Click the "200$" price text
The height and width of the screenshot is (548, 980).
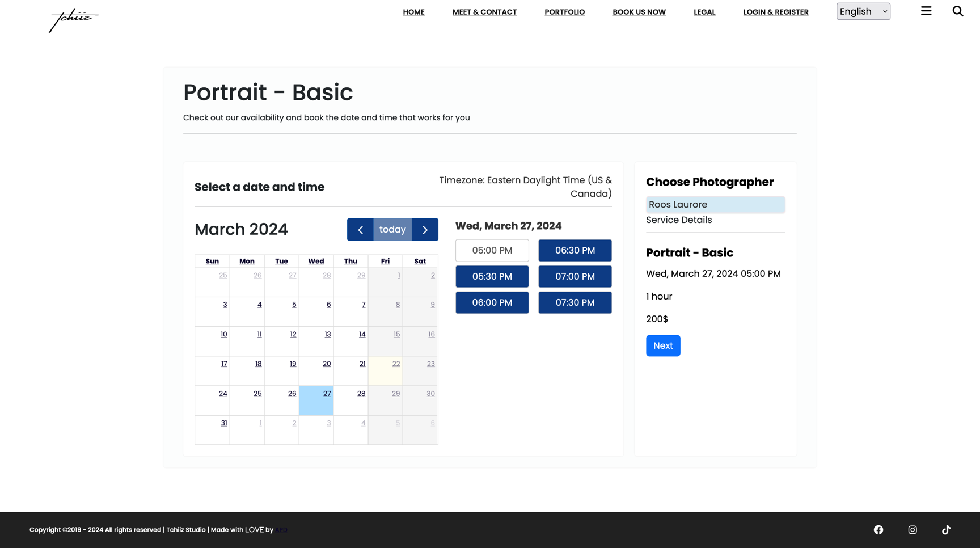pyautogui.click(x=657, y=319)
